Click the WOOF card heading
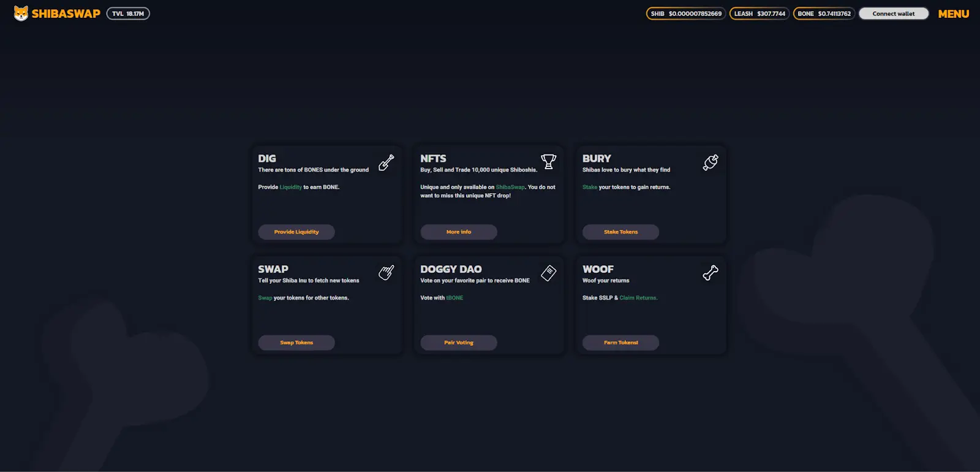Image resolution: width=980 pixels, height=472 pixels. [x=598, y=269]
